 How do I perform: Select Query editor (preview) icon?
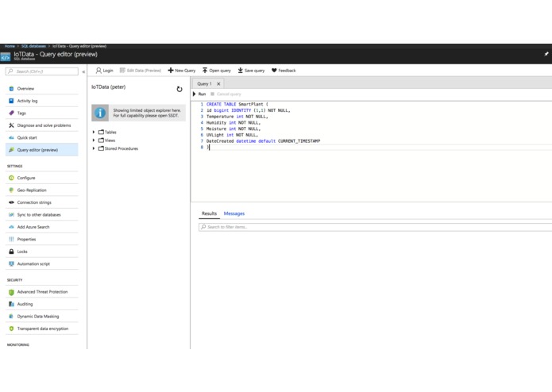coord(11,150)
